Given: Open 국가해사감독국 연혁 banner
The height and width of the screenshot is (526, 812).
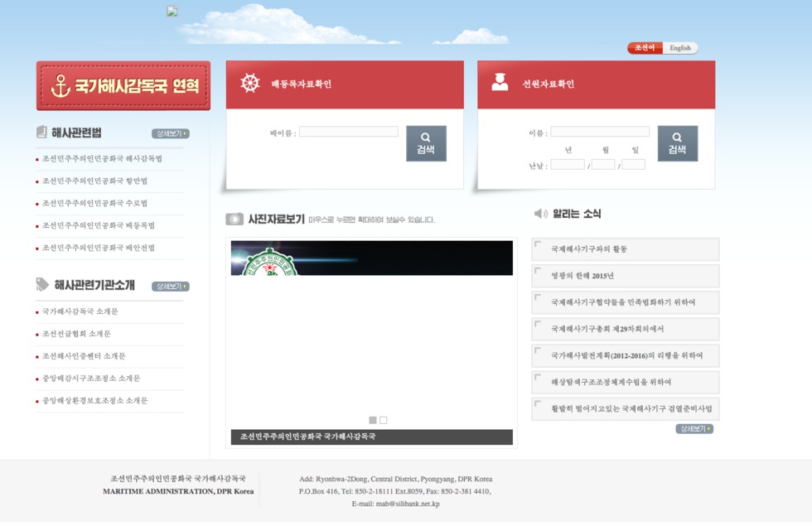Looking at the screenshot, I should [123, 85].
